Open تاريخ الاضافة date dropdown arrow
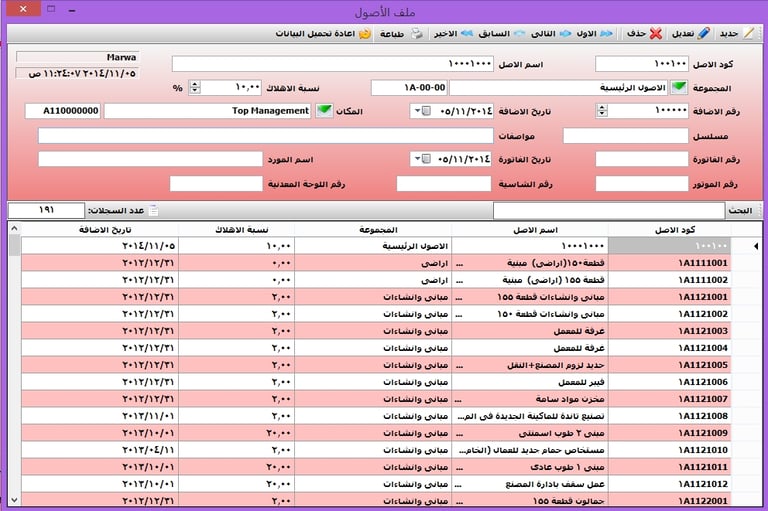 (417, 111)
